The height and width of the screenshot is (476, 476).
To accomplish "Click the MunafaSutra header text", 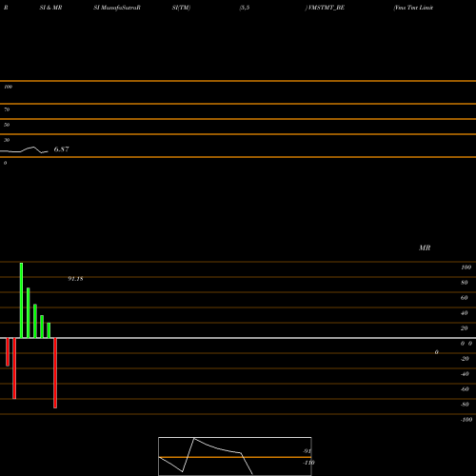I will [x=117, y=8].
